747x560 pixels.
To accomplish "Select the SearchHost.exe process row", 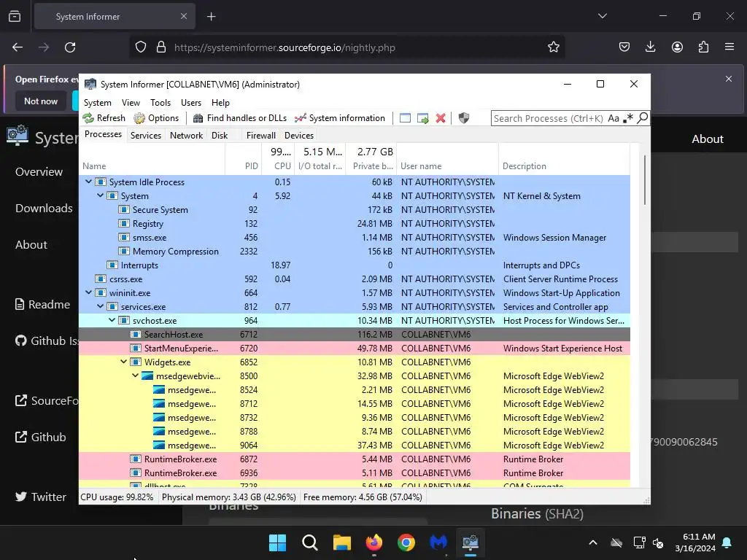I will [355, 334].
